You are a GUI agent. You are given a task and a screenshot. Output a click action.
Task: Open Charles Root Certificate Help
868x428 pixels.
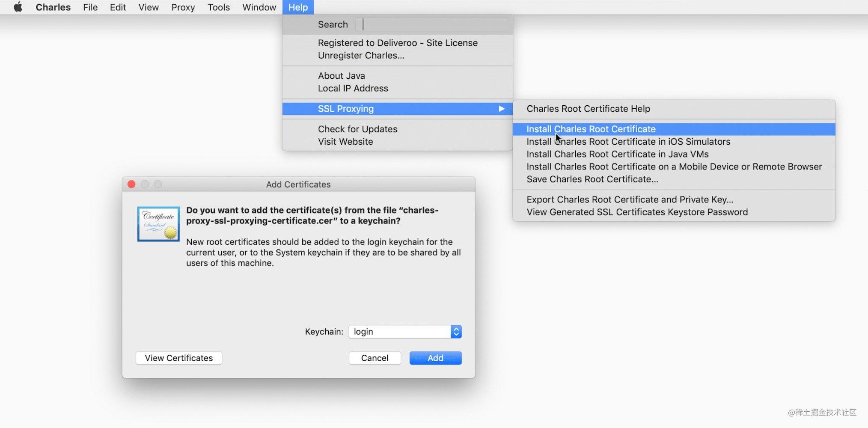point(674,109)
